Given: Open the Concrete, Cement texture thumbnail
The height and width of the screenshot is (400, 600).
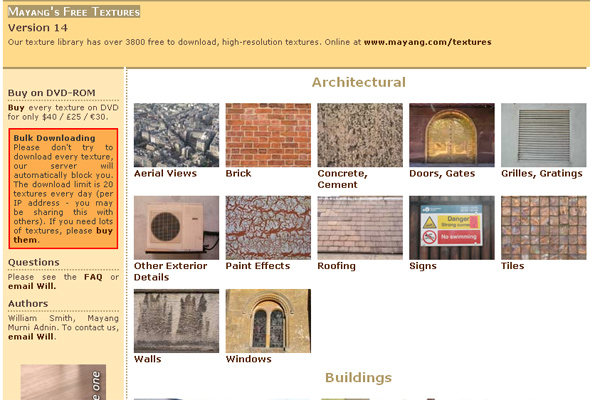Looking at the screenshot, I should (x=360, y=135).
